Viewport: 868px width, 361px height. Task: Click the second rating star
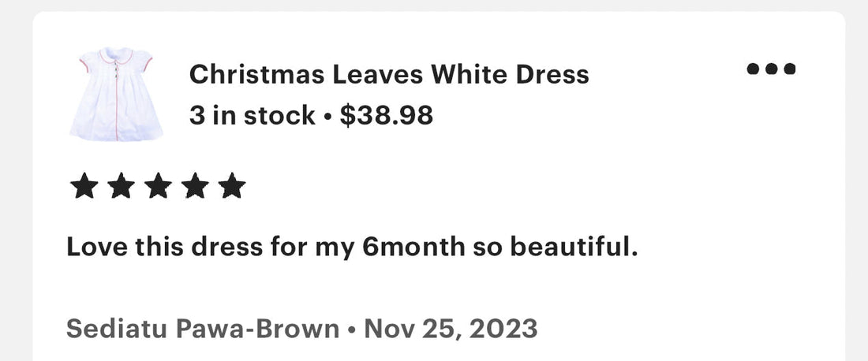122,186
